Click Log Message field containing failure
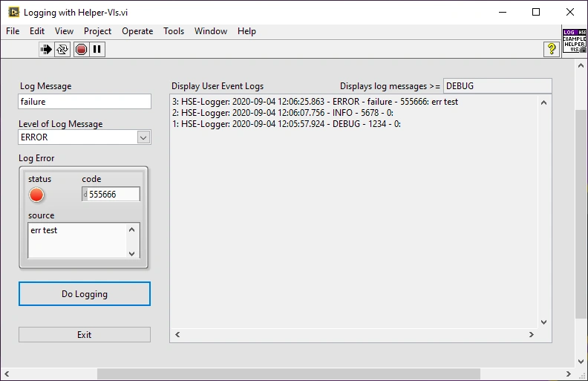The height and width of the screenshot is (381, 588). click(x=85, y=102)
